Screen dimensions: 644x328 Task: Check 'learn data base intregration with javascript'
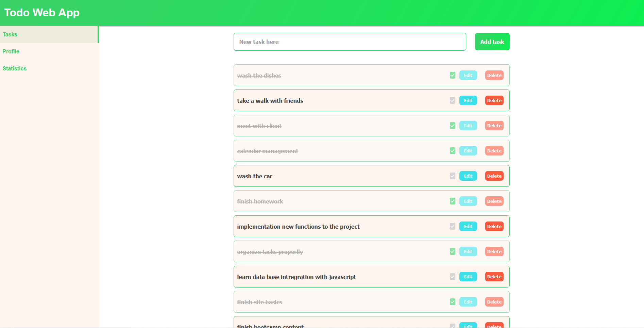point(452,277)
